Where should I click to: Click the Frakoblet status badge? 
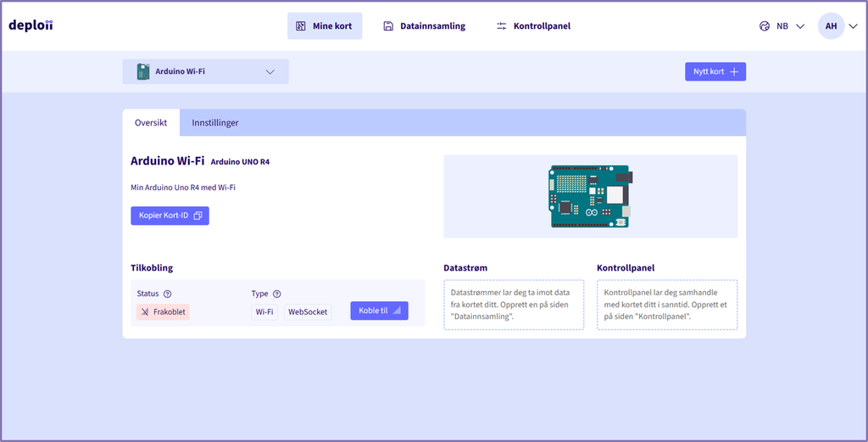coord(163,312)
